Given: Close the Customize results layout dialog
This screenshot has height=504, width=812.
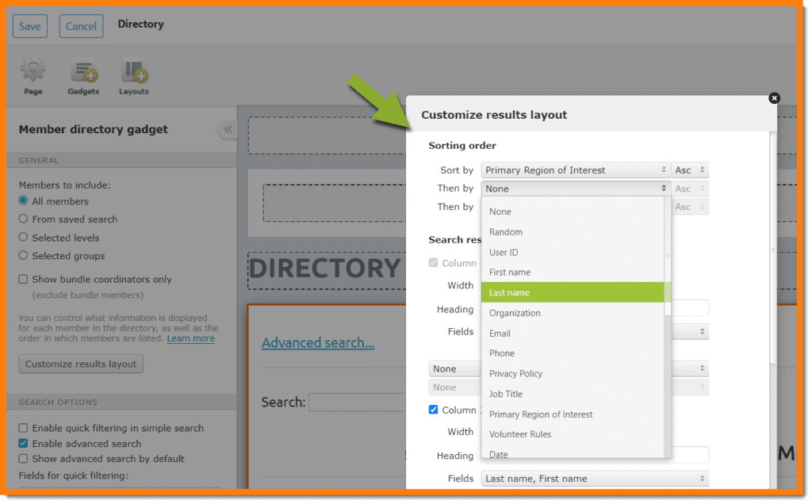Looking at the screenshot, I should click(x=774, y=98).
